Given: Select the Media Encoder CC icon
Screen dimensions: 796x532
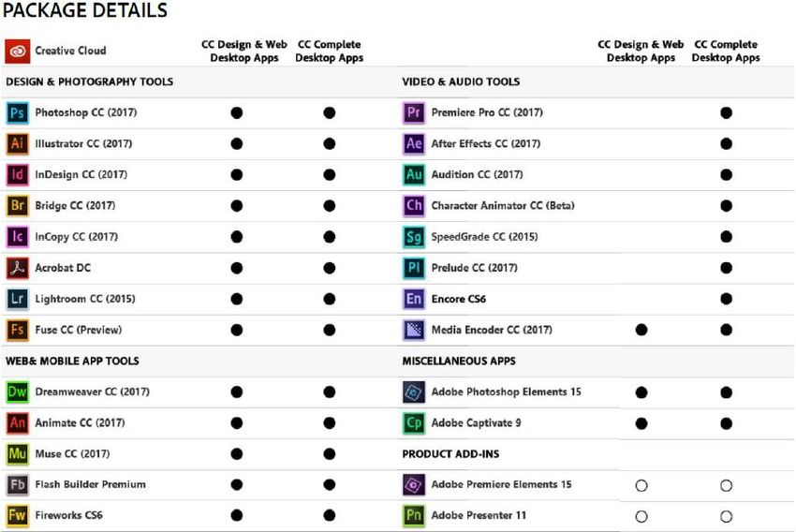Looking at the screenshot, I should pyautogui.click(x=414, y=330).
